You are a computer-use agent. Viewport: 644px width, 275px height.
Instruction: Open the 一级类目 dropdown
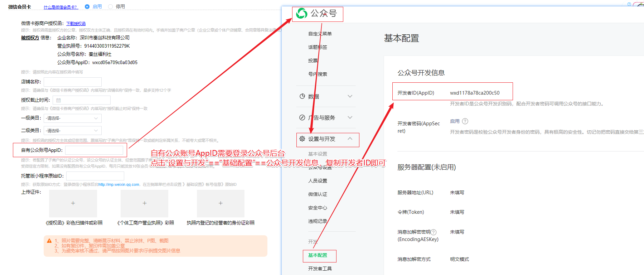tap(73, 118)
